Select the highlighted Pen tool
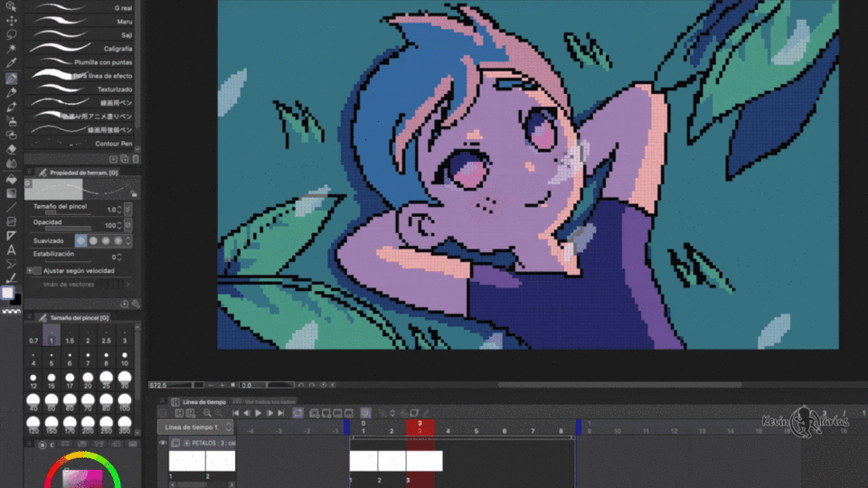 click(11, 79)
